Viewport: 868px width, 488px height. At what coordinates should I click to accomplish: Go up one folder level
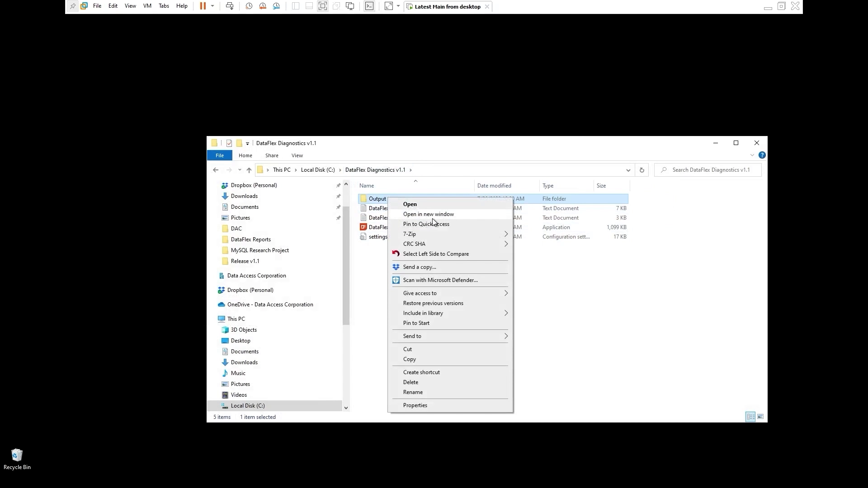249,170
